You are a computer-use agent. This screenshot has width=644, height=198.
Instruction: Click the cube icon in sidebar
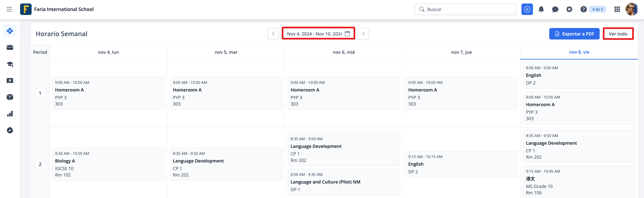10,97
